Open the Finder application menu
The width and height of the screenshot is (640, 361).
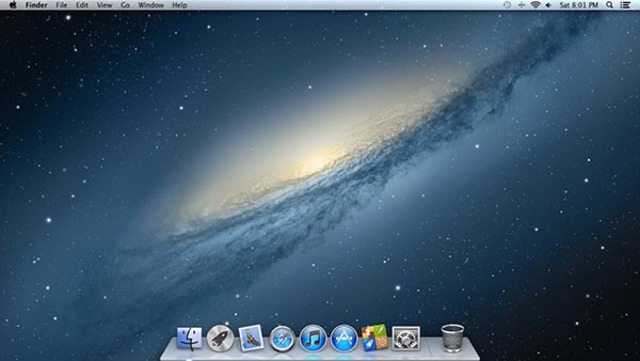coord(36,5)
